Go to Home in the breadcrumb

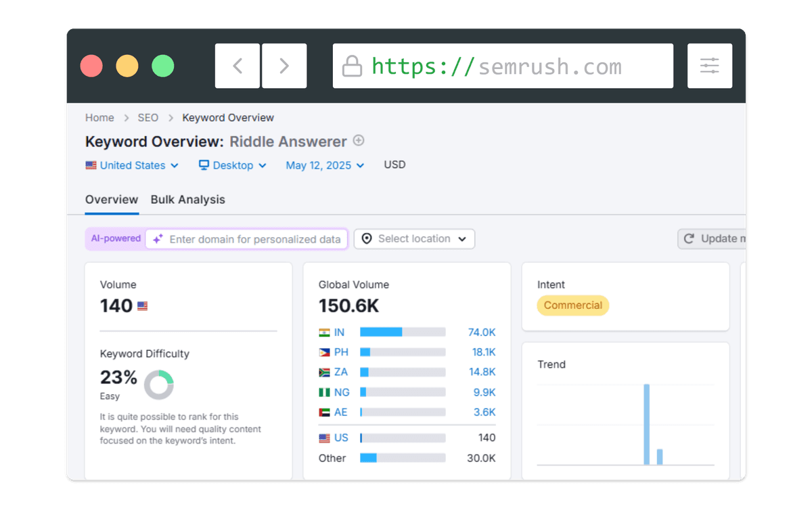(x=99, y=118)
